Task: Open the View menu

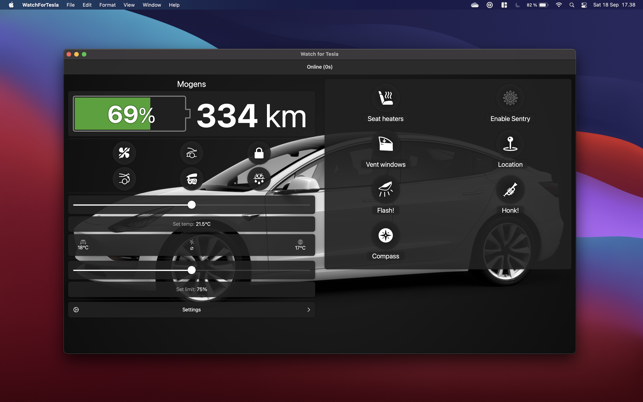Action: click(129, 5)
